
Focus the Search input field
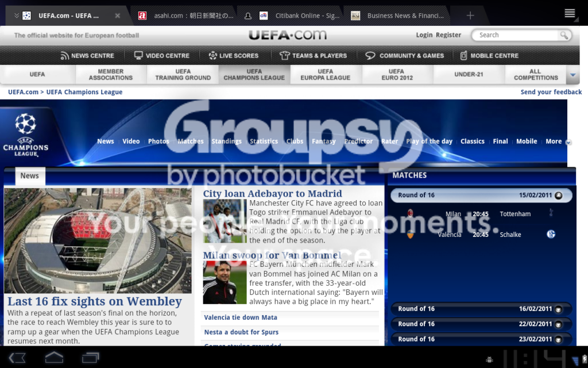(x=517, y=35)
